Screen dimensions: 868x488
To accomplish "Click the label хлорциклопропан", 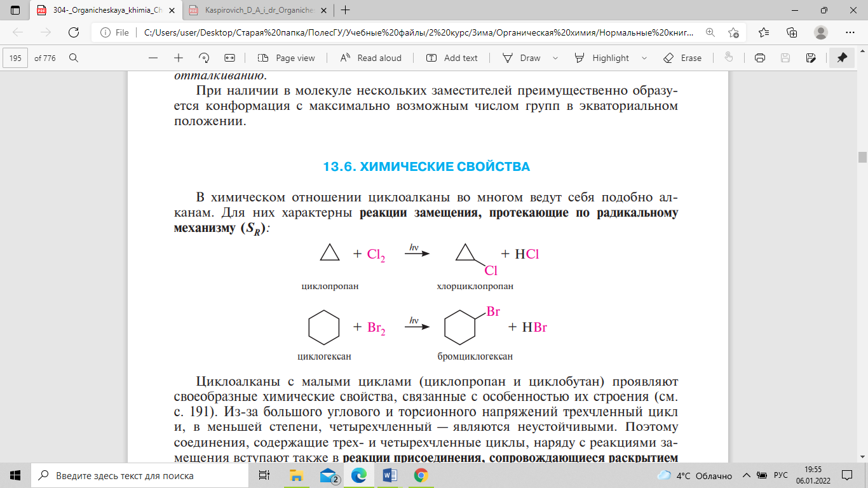I will (x=475, y=287).
